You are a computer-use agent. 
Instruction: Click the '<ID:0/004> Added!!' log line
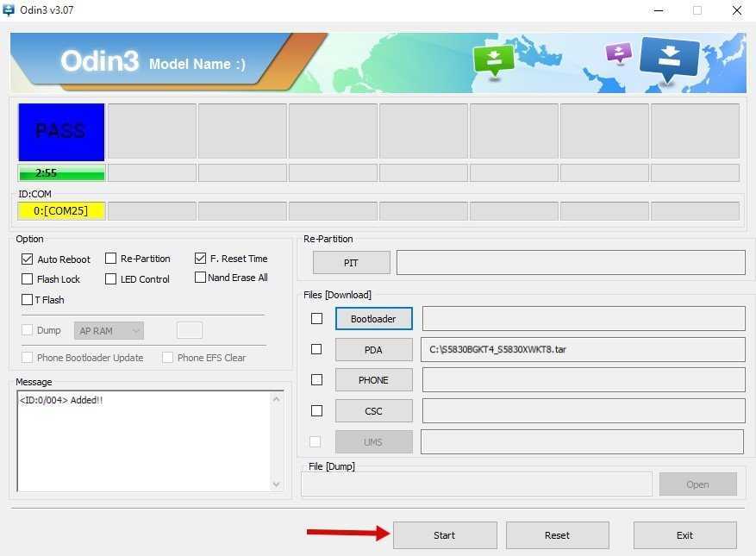(x=61, y=400)
